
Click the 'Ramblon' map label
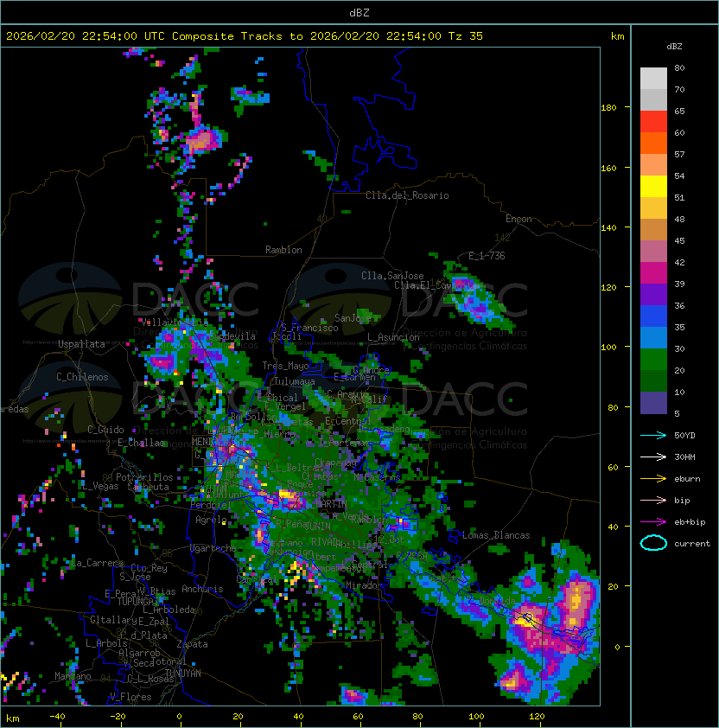pos(283,250)
